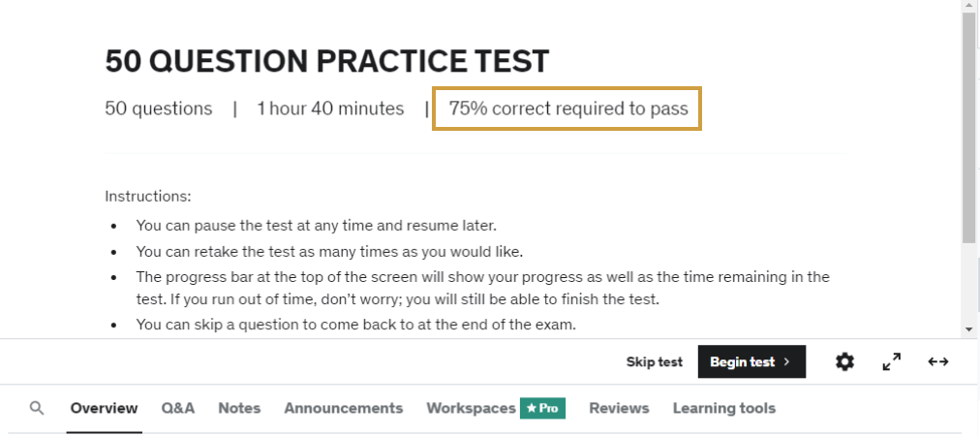Viewport: 980px width, 436px height.
Task: Click the vertical scrollbar thumb
Action: point(969,126)
